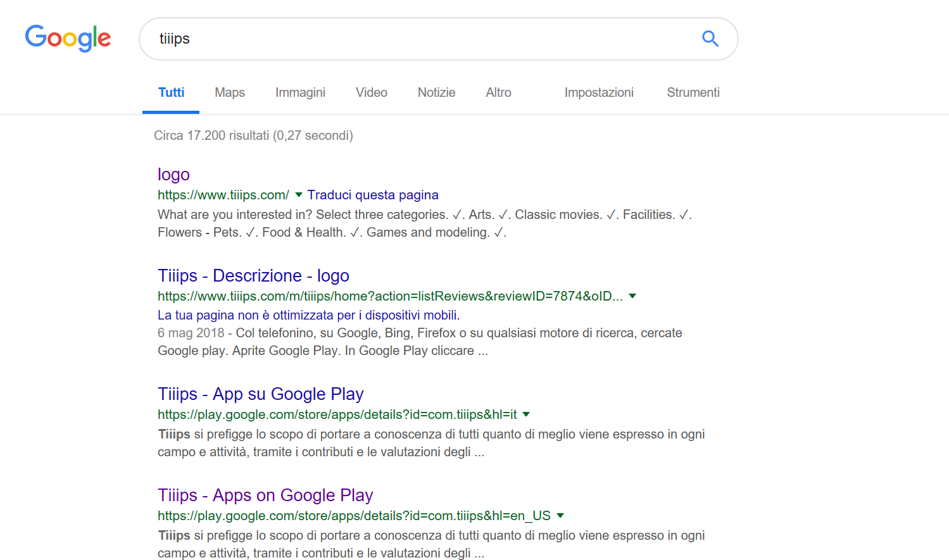
Task: Click the search box containing tiiips
Action: (418, 39)
